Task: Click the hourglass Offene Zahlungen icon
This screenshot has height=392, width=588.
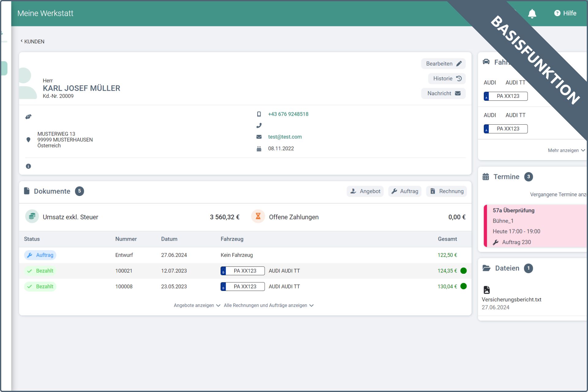Action: click(x=258, y=217)
